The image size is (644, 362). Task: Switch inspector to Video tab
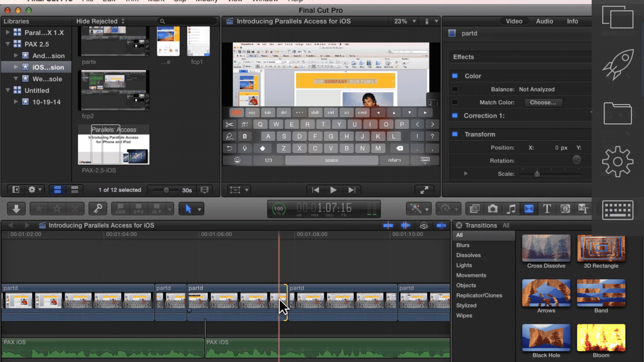coord(514,21)
